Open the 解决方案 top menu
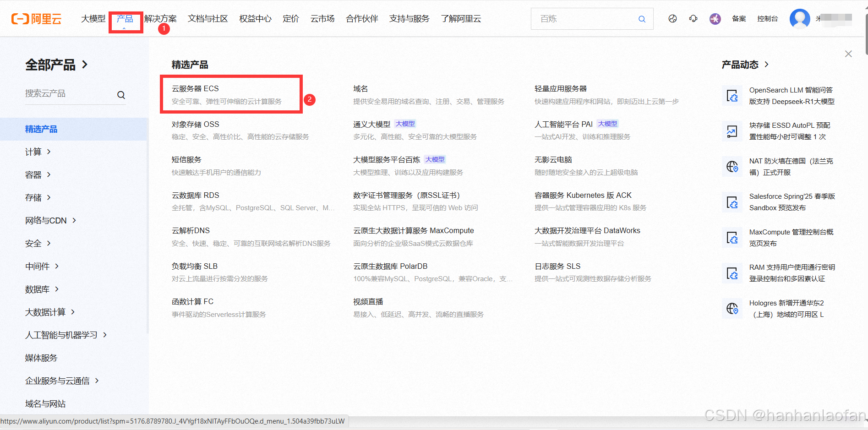The image size is (868, 430). (x=160, y=19)
